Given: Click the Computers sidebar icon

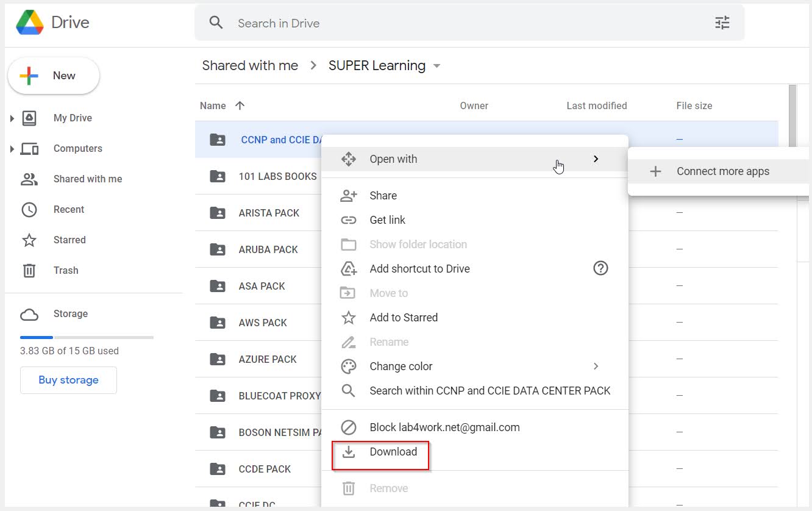Looking at the screenshot, I should 29,148.
